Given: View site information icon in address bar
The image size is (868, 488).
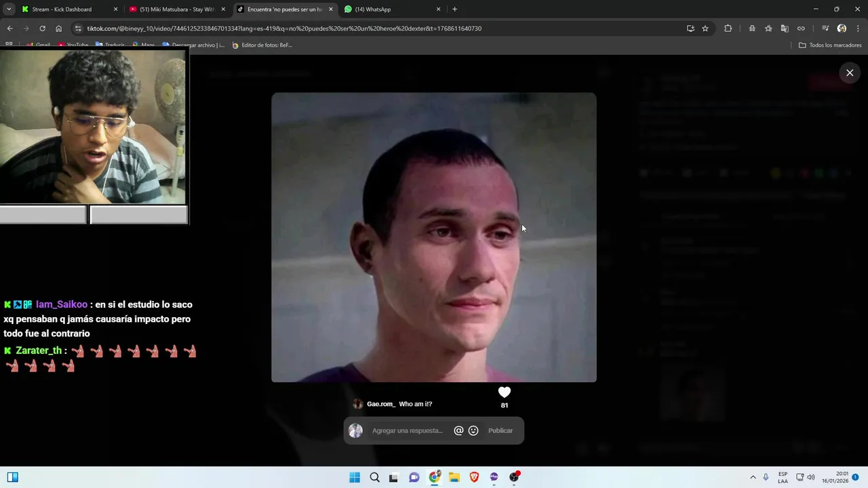Looking at the screenshot, I should click(x=78, y=28).
